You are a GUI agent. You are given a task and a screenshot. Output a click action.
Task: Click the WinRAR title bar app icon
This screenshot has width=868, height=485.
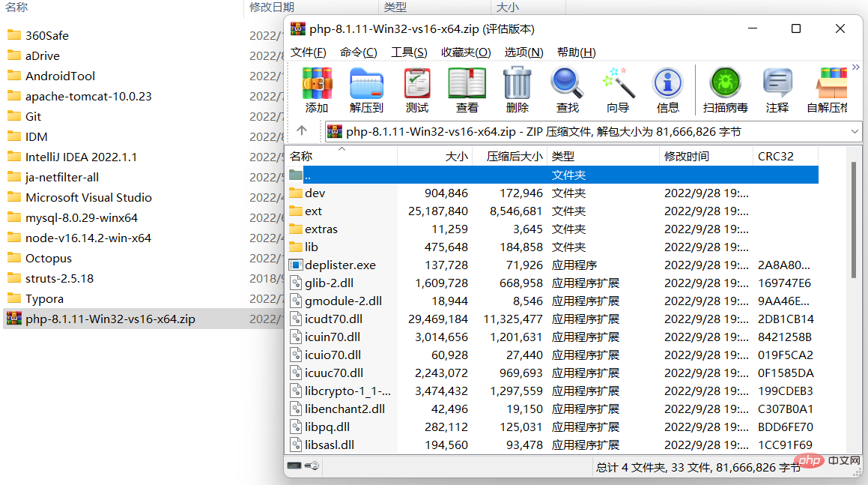tap(298, 28)
